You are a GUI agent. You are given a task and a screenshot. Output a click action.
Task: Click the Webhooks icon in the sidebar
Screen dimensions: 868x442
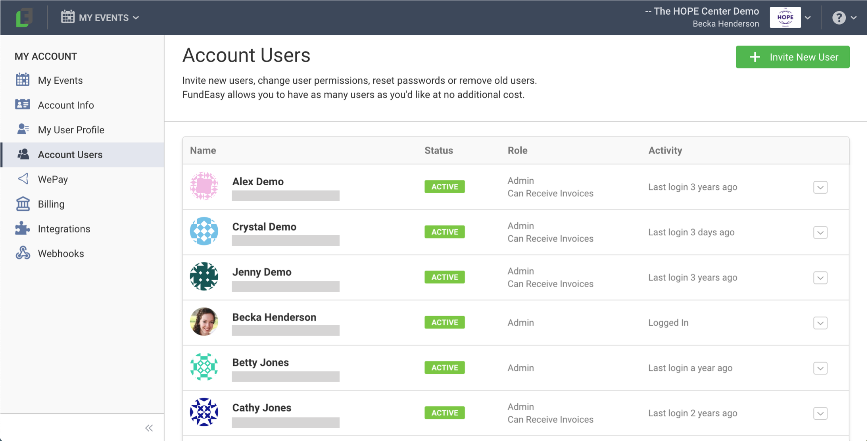click(x=23, y=253)
